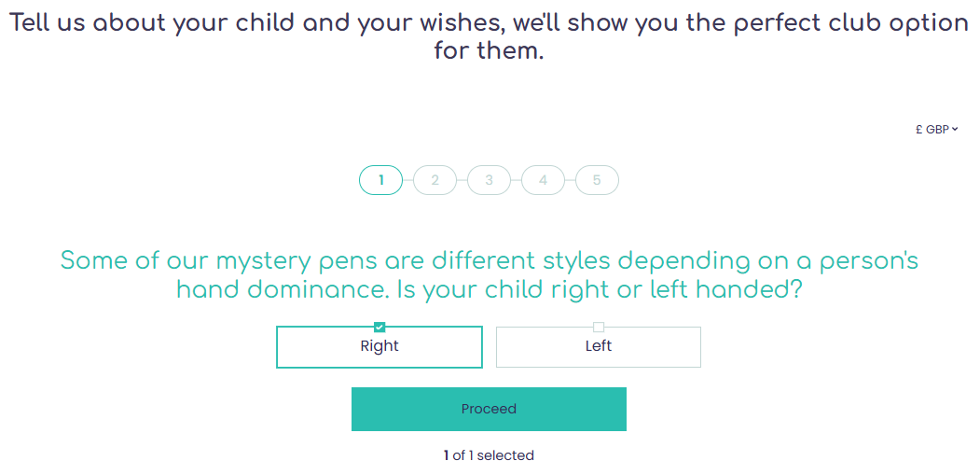Click the pound sign in currency selector

pyautogui.click(x=919, y=130)
